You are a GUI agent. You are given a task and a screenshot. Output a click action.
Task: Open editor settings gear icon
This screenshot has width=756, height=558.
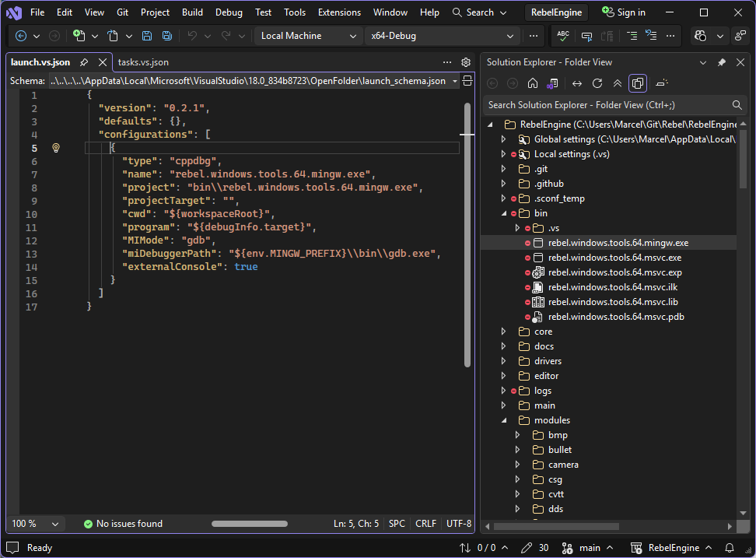(466, 62)
